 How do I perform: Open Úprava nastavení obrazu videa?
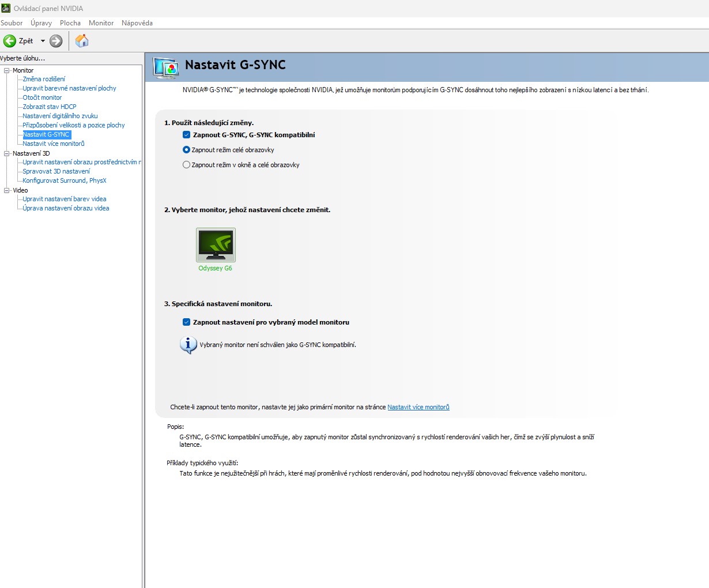tap(66, 208)
